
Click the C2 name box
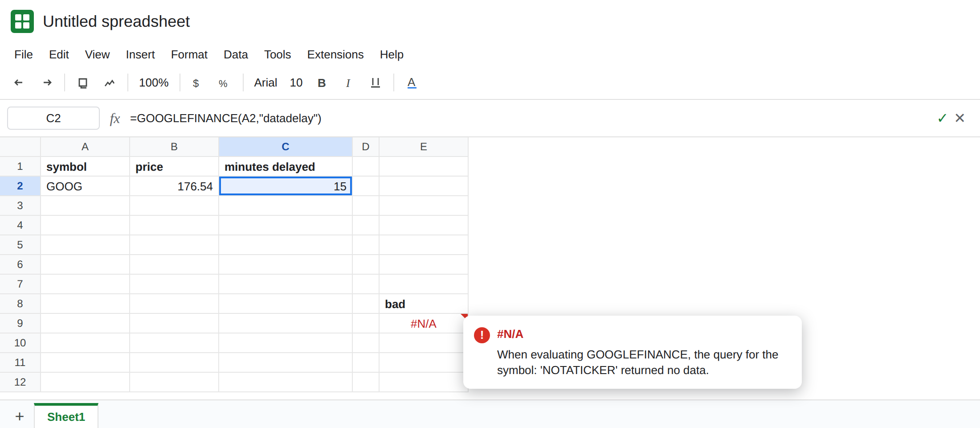tap(53, 118)
